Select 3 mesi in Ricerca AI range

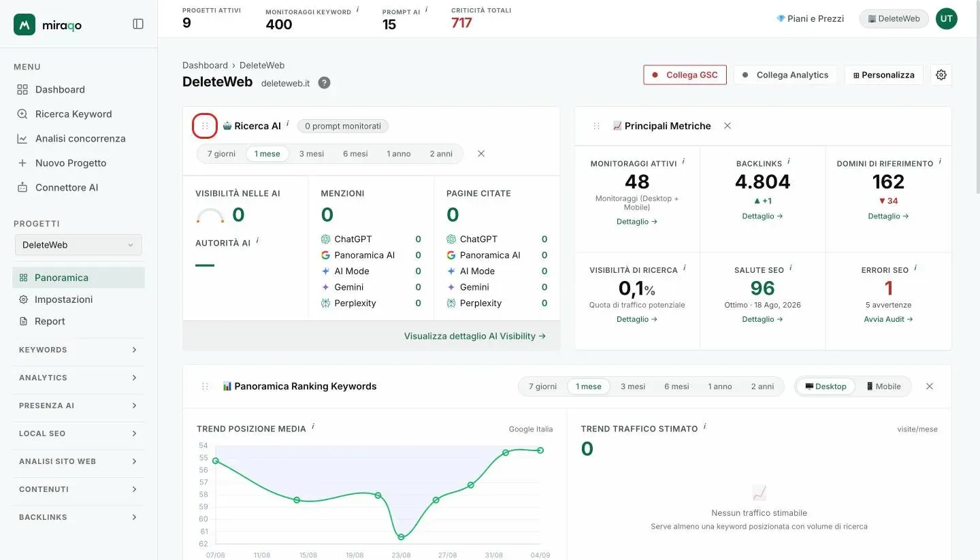tap(312, 154)
